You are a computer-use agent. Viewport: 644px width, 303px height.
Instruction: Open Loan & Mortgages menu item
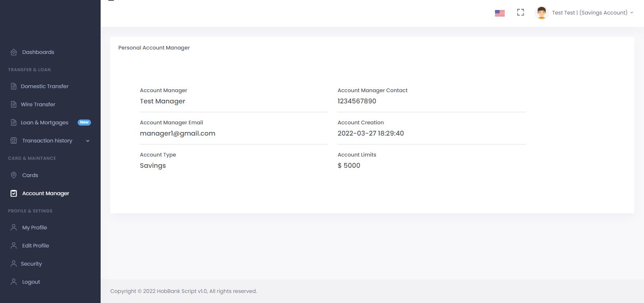[44, 122]
